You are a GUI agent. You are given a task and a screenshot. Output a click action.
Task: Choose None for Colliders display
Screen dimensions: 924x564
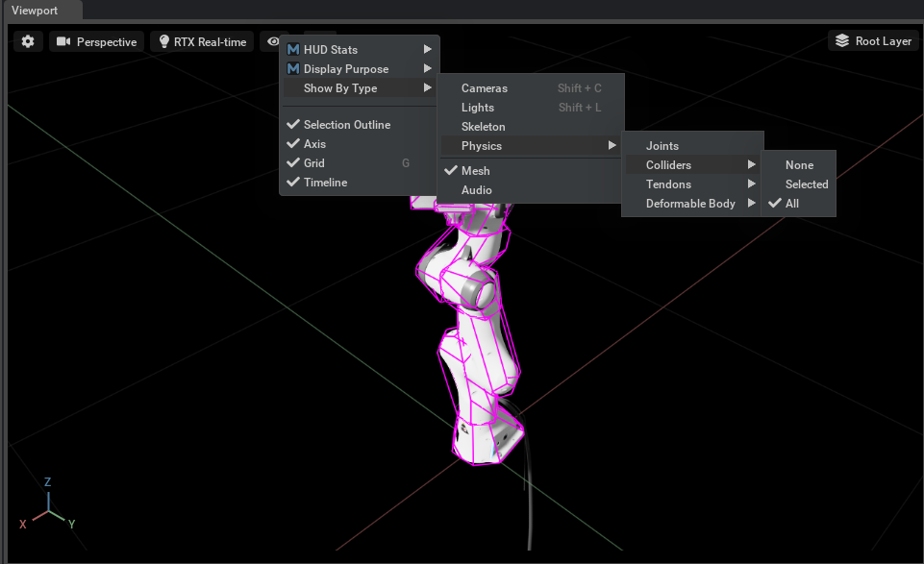799,165
